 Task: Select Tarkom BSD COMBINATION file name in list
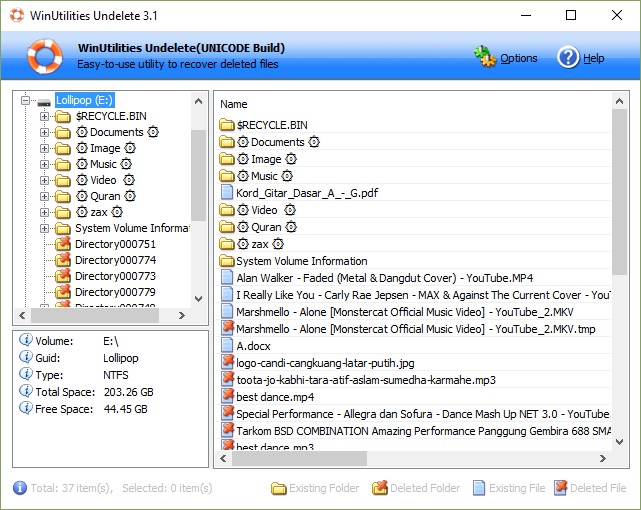click(x=424, y=431)
